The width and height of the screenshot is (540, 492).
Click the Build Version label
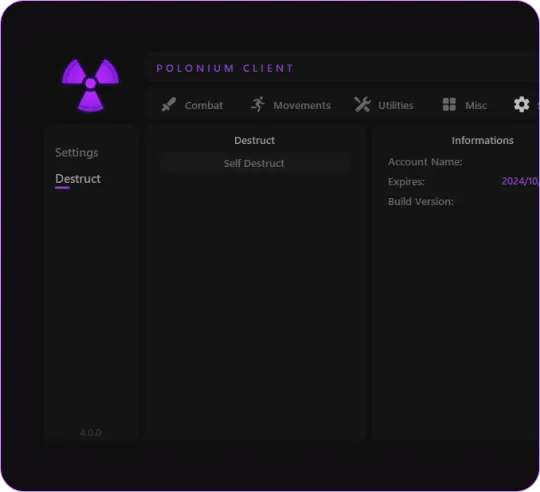421,201
